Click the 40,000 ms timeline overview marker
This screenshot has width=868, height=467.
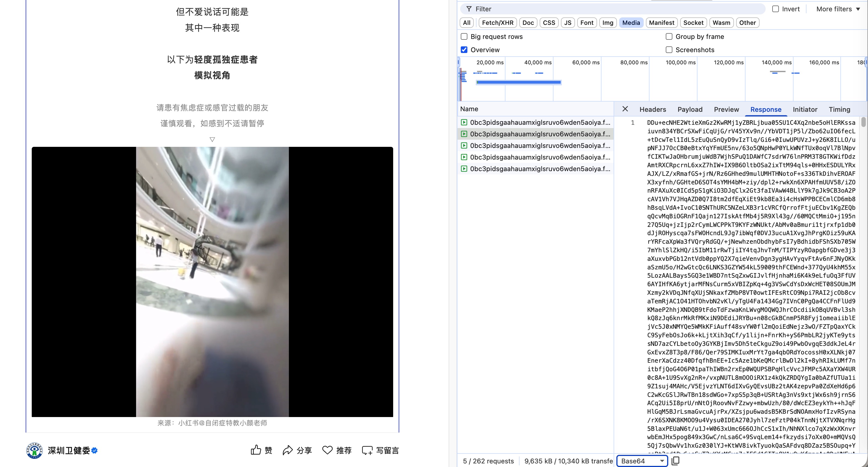click(x=538, y=62)
